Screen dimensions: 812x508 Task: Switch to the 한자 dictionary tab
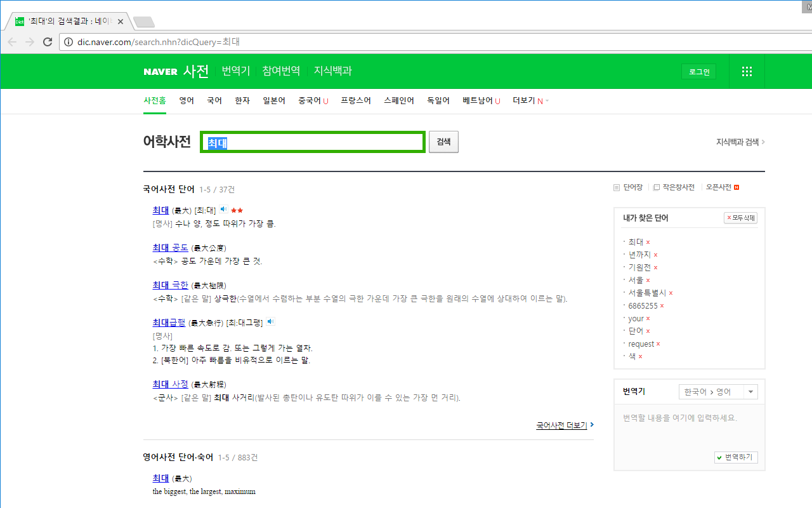tap(242, 100)
